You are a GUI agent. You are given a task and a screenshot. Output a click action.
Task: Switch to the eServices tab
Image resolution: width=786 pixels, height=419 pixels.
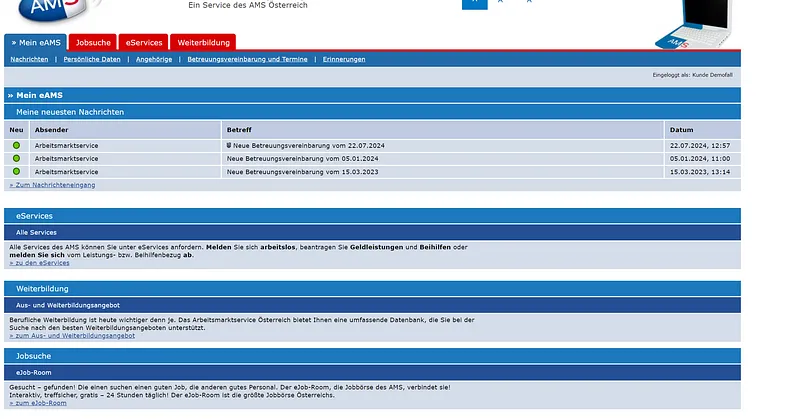[144, 43]
